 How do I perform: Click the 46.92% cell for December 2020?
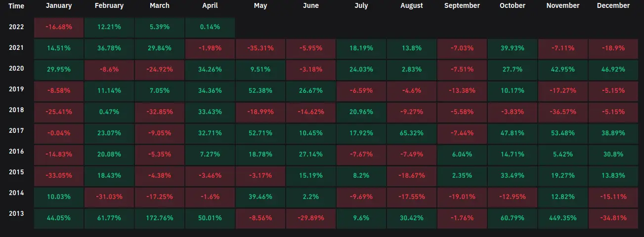613,70
